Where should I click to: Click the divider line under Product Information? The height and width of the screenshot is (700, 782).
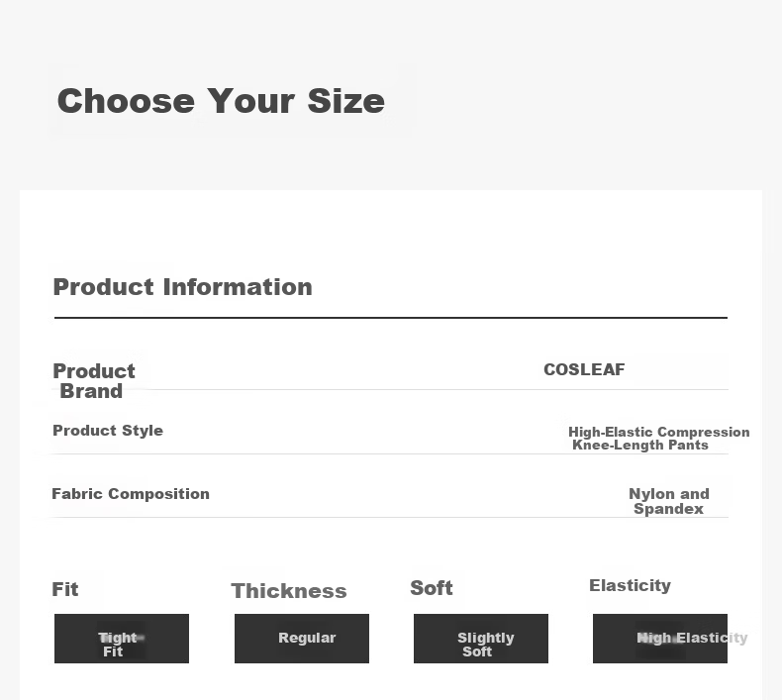[x=391, y=317]
